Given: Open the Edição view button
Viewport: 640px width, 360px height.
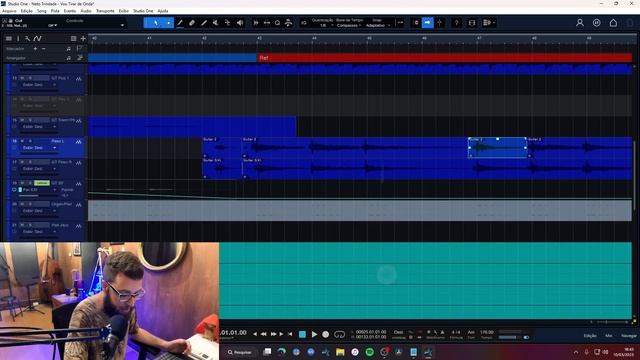Looking at the screenshot, I should (590, 336).
